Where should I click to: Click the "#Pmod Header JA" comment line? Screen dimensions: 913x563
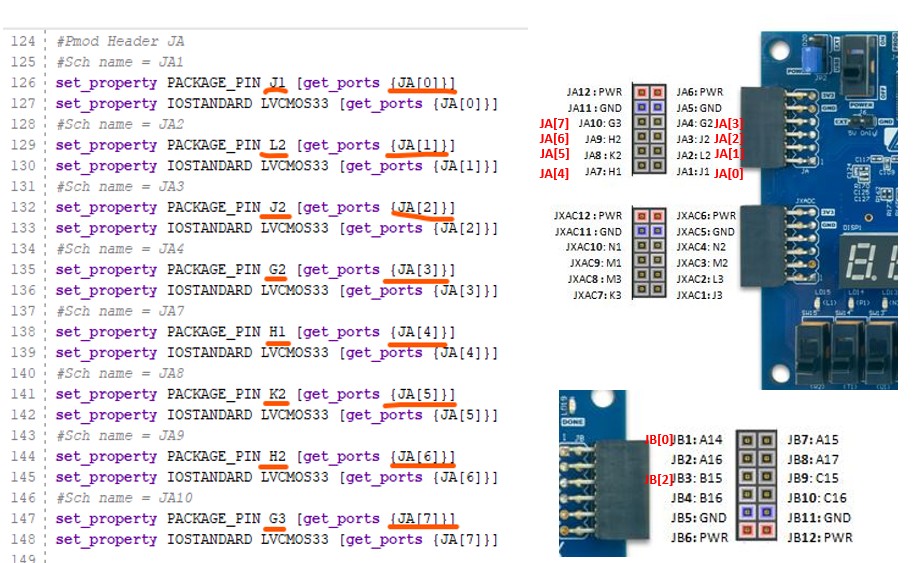coord(120,41)
